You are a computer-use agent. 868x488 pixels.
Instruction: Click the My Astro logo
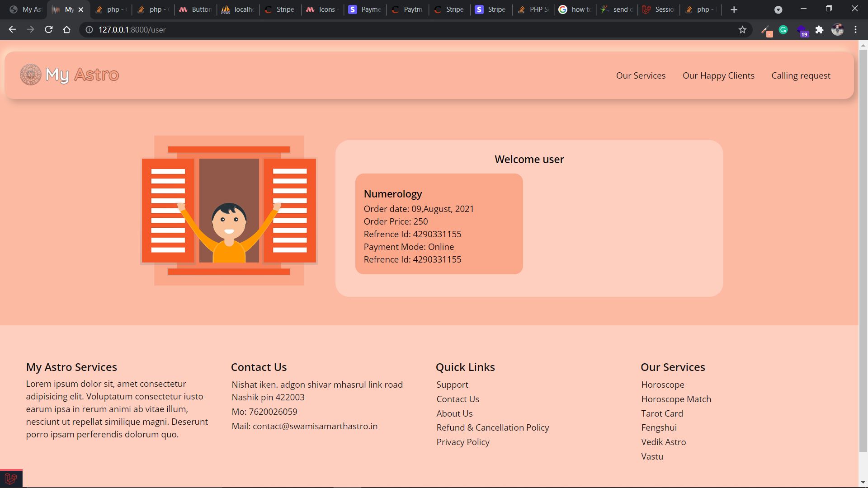70,75
